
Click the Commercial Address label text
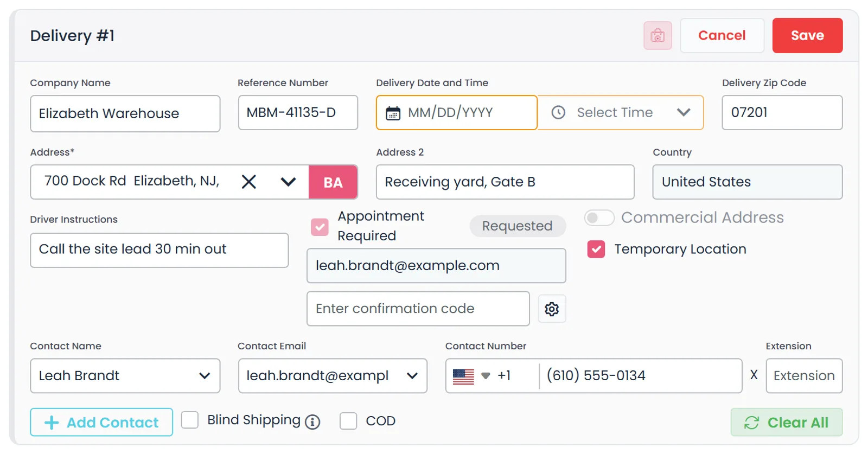(703, 218)
